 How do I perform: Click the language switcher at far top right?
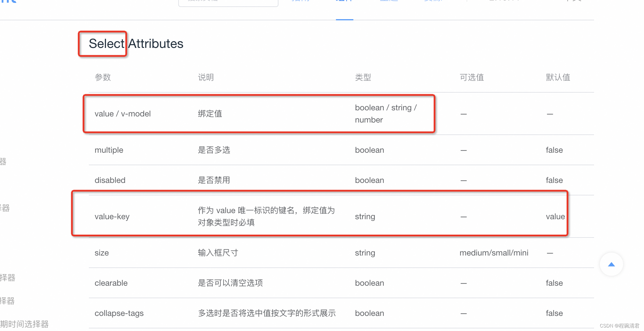click(x=573, y=1)
